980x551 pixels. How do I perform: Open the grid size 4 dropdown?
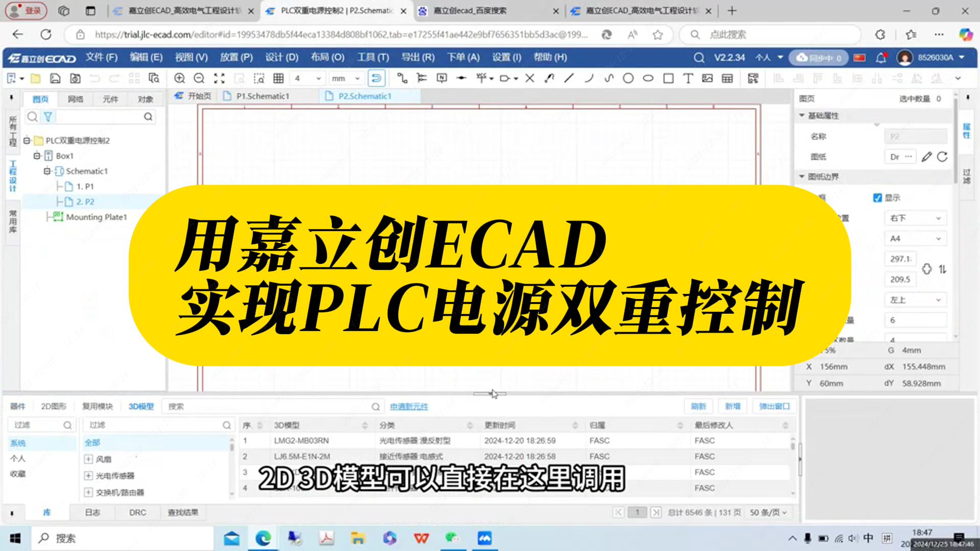click(x=307, y=79)
